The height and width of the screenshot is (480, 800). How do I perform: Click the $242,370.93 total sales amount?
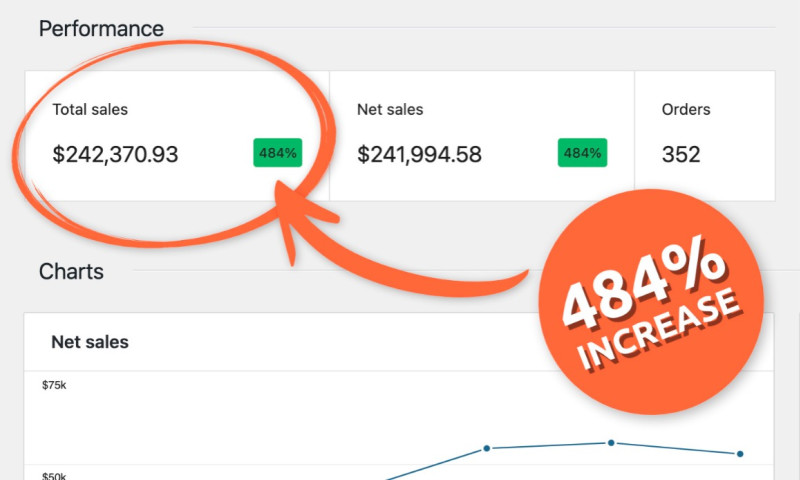point(115,155)
